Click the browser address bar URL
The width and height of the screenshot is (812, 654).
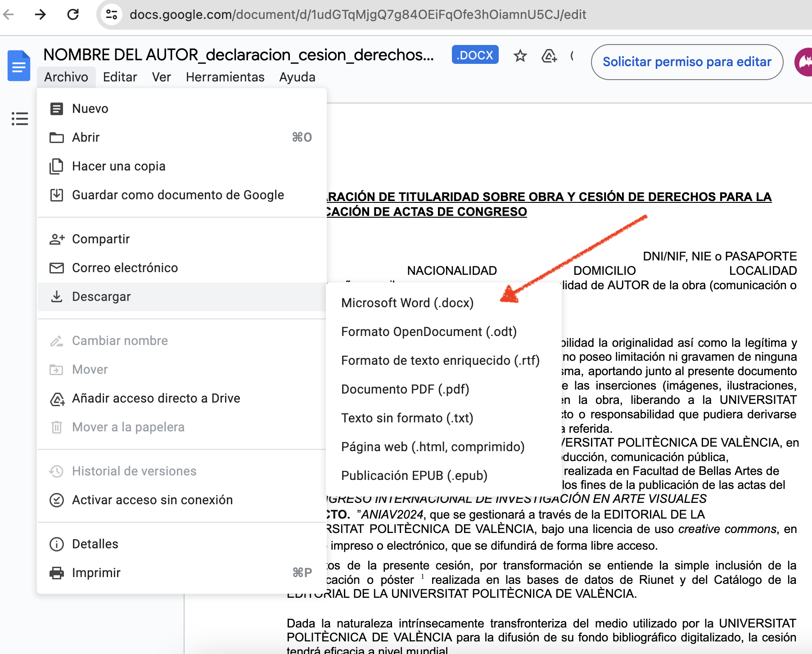pos(358,14)
